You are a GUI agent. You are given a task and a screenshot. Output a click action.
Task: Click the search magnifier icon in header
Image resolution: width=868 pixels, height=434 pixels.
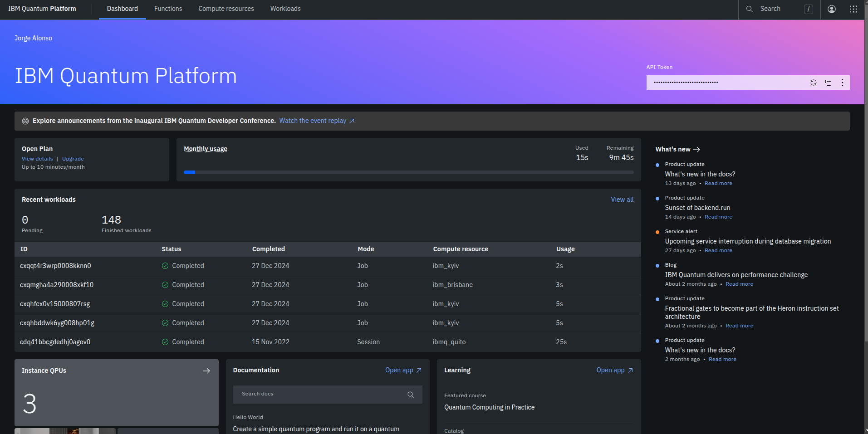coord(750,9)
